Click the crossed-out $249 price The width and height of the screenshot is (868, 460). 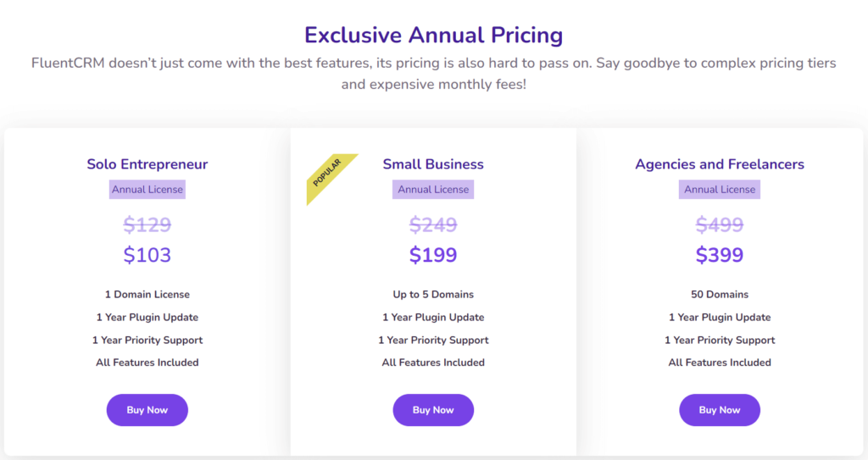[433, 224]
